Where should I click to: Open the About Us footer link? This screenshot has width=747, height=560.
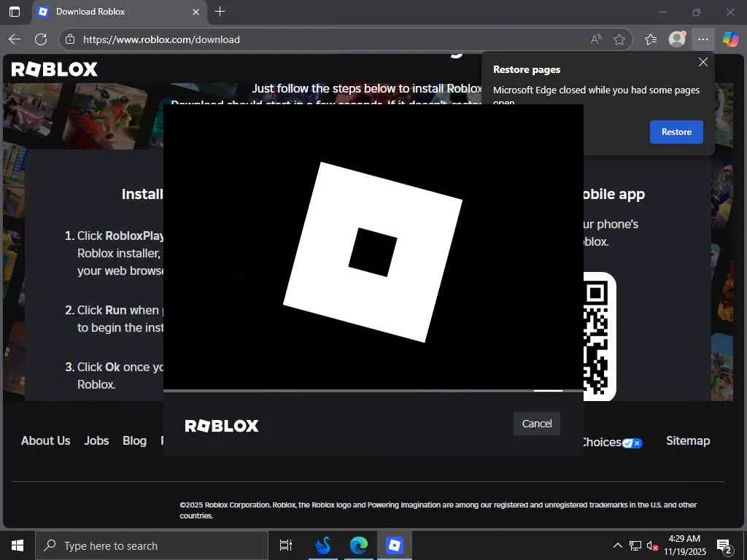46,441
